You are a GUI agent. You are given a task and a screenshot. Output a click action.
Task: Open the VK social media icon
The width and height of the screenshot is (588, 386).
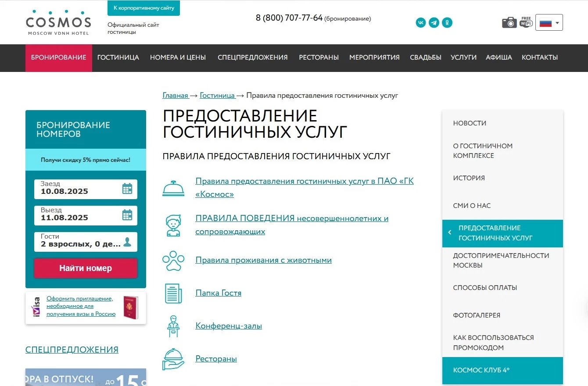point(421,22)
